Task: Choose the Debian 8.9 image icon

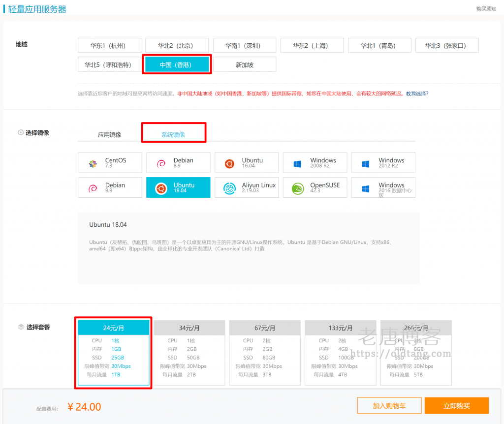Action: 161,164
